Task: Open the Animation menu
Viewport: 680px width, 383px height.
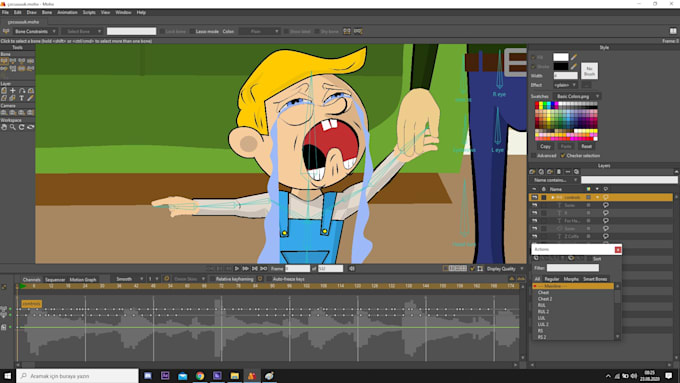Action: [x=67, y=13]
